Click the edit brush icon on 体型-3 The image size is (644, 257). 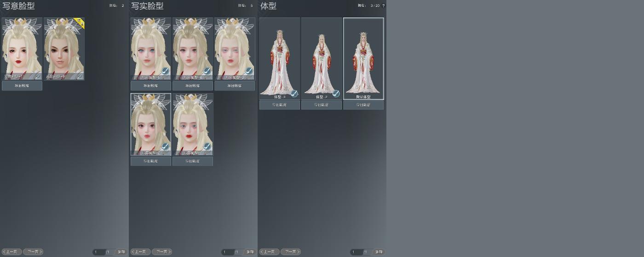coord(294,94)
